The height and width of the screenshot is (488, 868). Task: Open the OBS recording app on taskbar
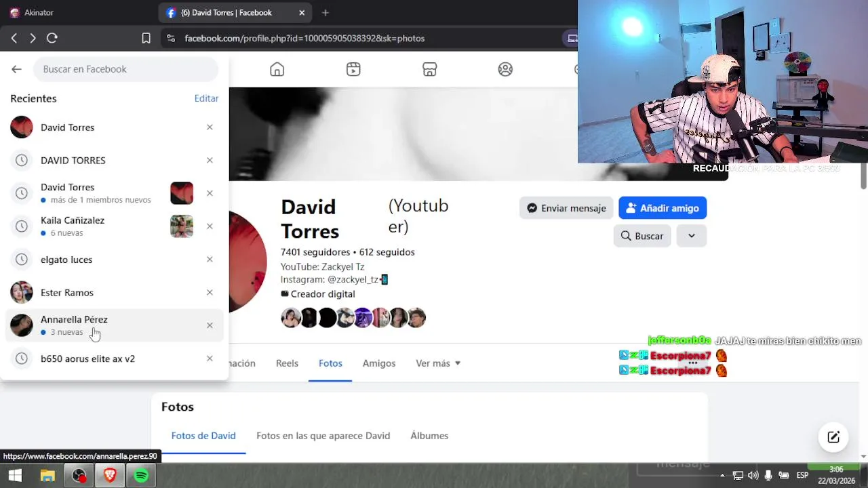pyautogui.click(x=79, y=476)
